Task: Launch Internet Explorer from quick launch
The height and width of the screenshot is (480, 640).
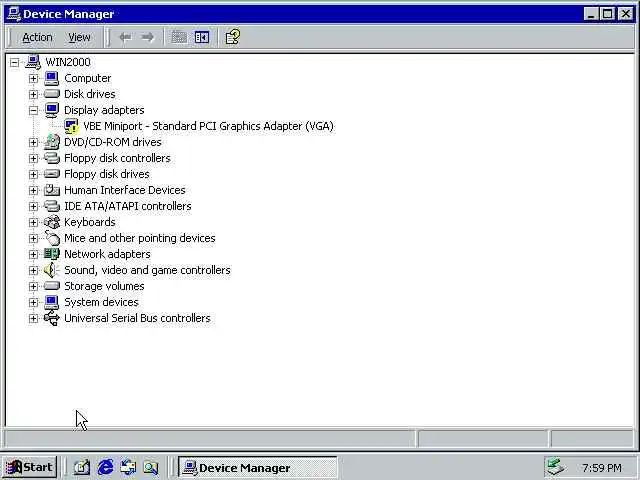Action: tap(105, 467)
